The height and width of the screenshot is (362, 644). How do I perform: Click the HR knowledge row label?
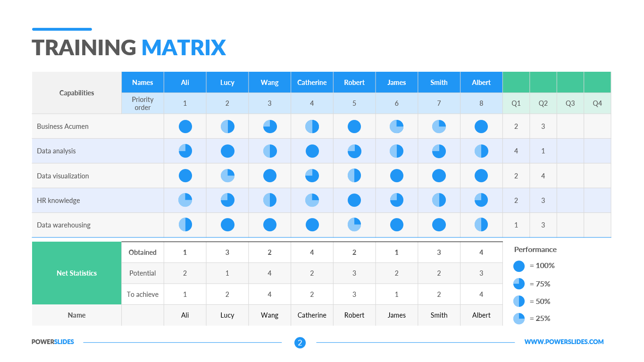(59, 200)
